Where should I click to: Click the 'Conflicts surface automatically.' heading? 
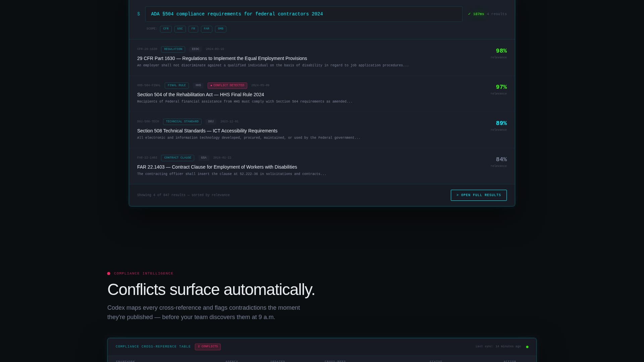coord(211,290)
